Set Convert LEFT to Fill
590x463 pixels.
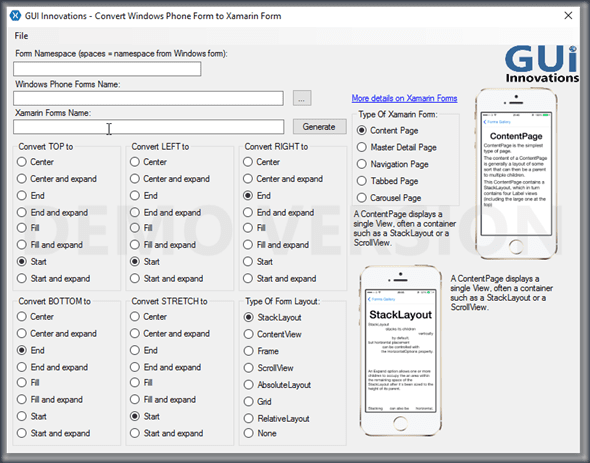(141, 228)
